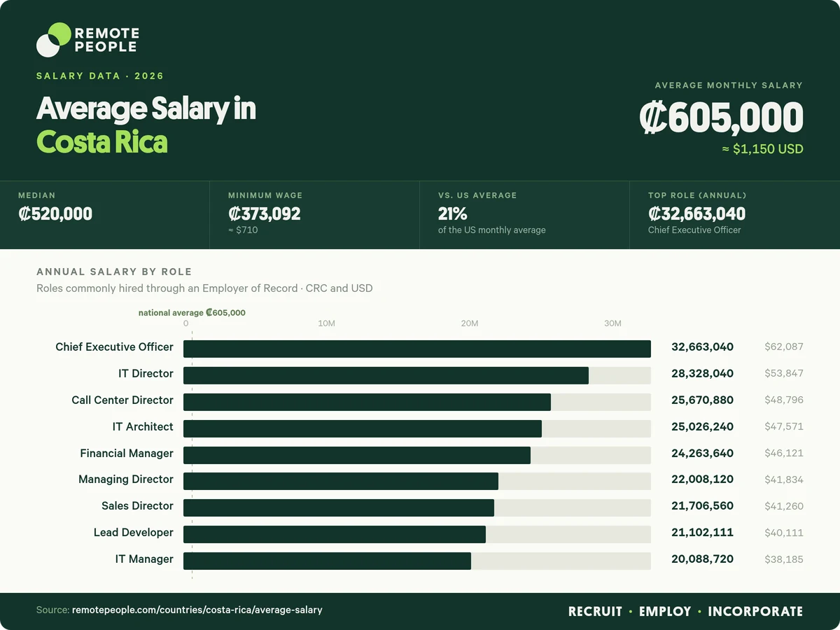840x630 pixels.
Task: Click the $46,121 USD value
Action: (784, 454)
